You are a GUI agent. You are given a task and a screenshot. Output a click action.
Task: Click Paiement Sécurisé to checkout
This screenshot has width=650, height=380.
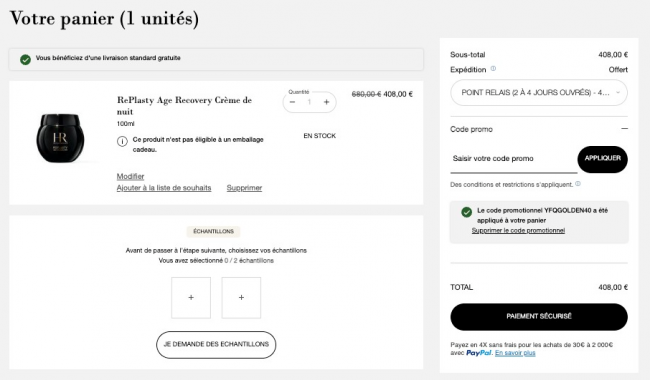539,317
